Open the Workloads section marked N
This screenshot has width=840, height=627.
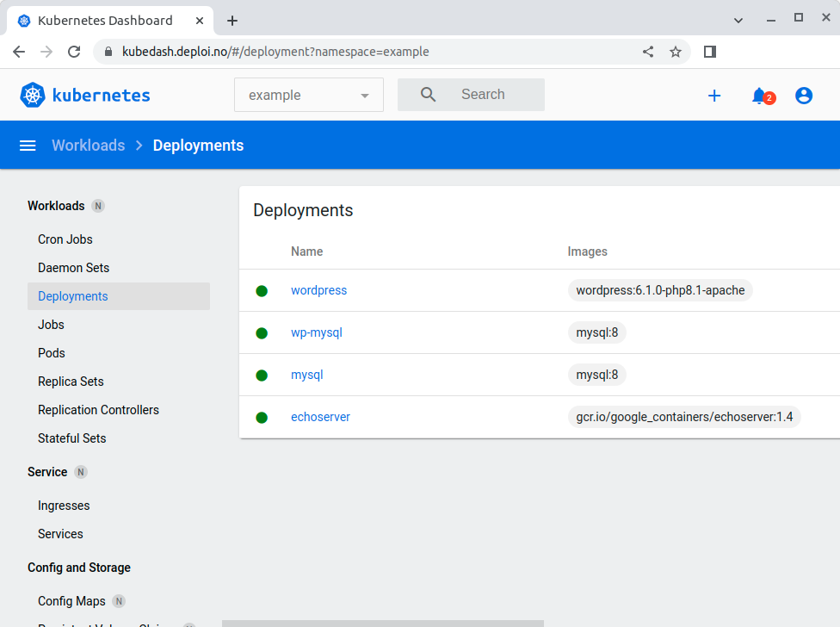tap(58, 206)
